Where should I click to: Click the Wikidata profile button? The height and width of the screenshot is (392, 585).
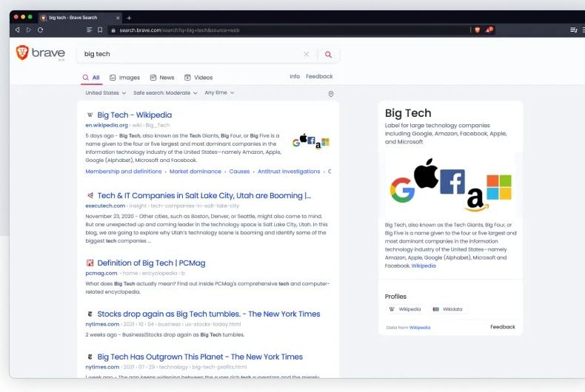(x=447, y=309)
